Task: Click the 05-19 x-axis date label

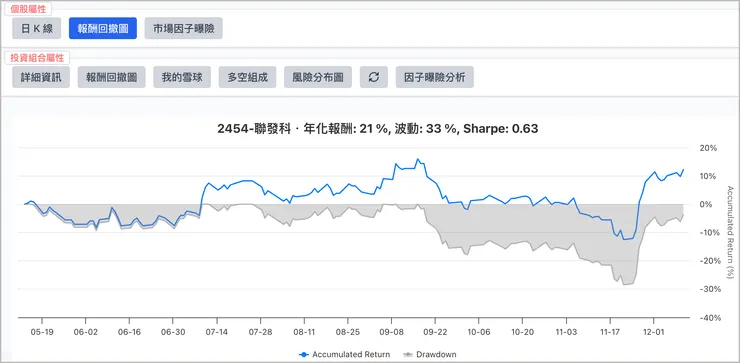Action: tap(42, 332)
